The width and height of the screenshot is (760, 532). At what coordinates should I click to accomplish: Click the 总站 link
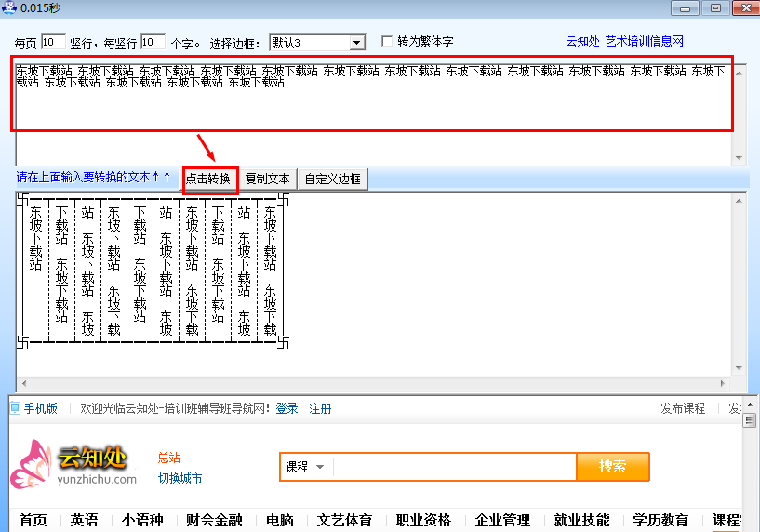click(x=168, y=458)
